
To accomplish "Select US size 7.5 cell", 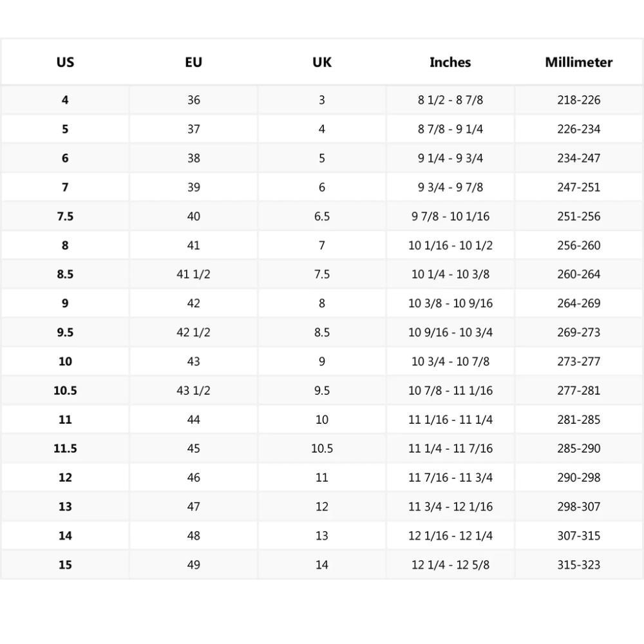I will pos(65,216).
